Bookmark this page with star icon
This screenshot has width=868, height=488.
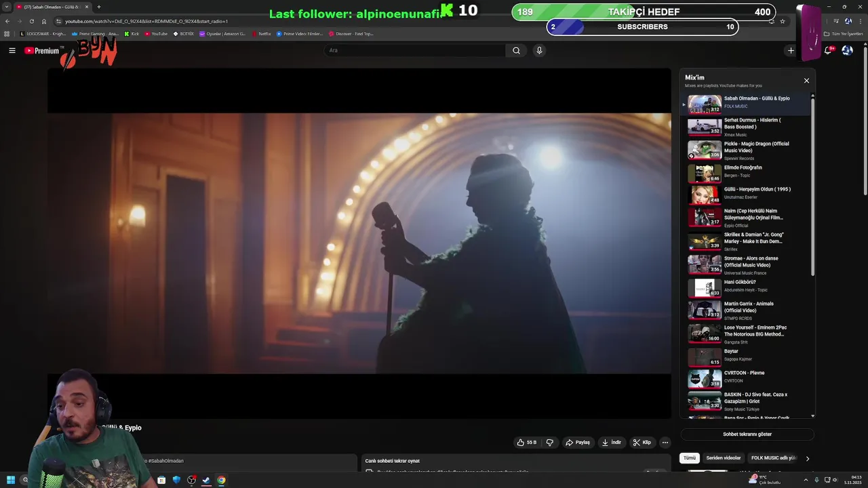(783, 21)
